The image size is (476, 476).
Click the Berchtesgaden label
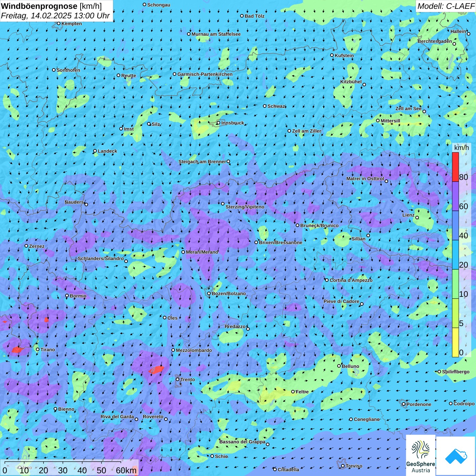point(435,41)
